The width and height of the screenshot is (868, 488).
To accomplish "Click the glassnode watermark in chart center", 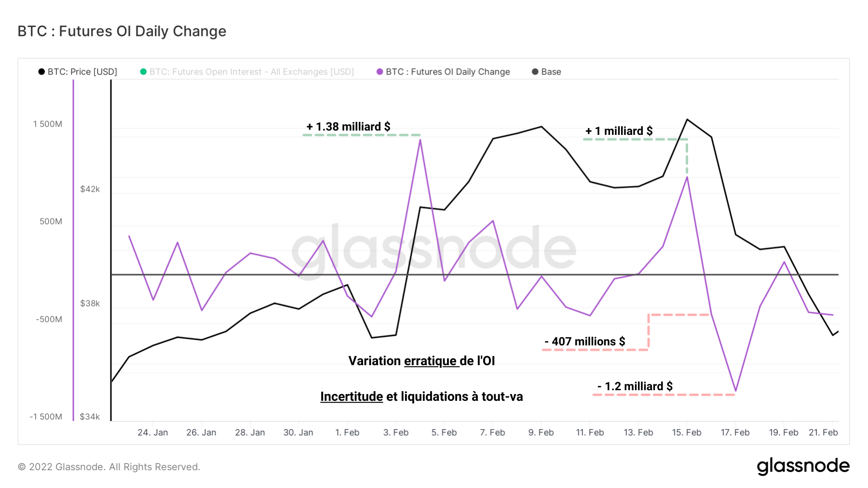I will click(x=433, y=249).
